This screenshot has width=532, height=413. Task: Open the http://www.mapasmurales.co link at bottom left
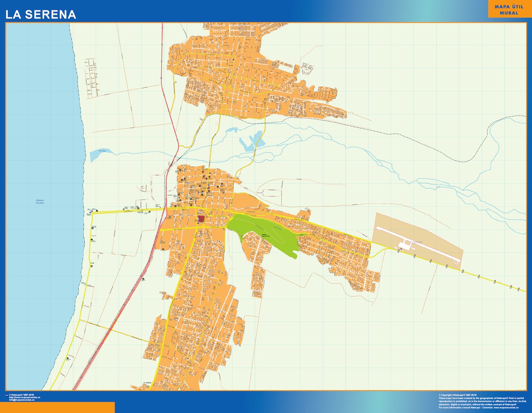coord(25,397)
